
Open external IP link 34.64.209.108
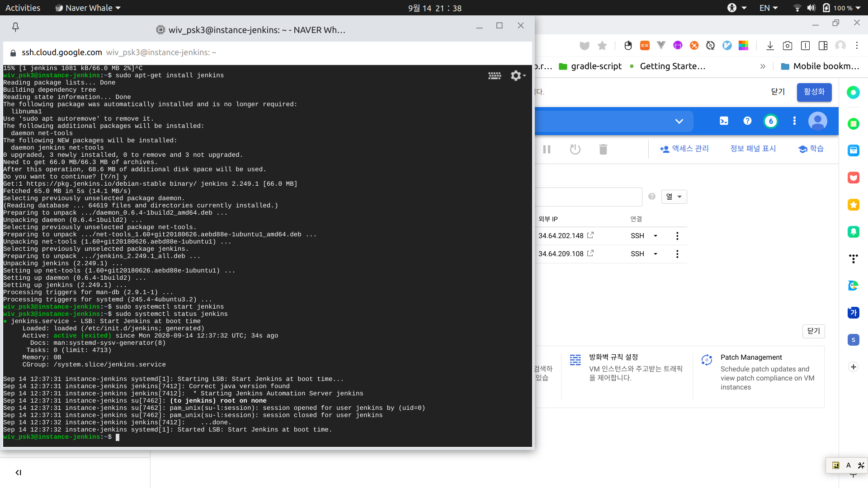click(x=561, y=254)
